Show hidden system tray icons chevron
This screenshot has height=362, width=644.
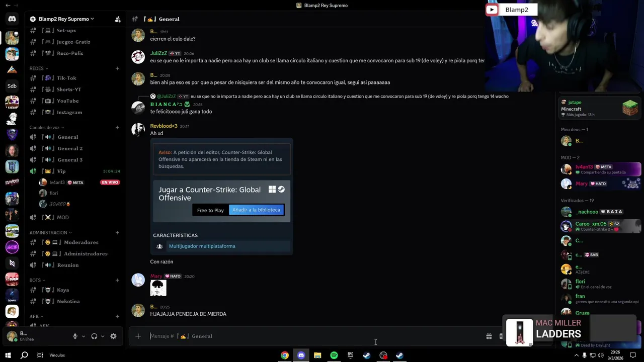point(576,355)
